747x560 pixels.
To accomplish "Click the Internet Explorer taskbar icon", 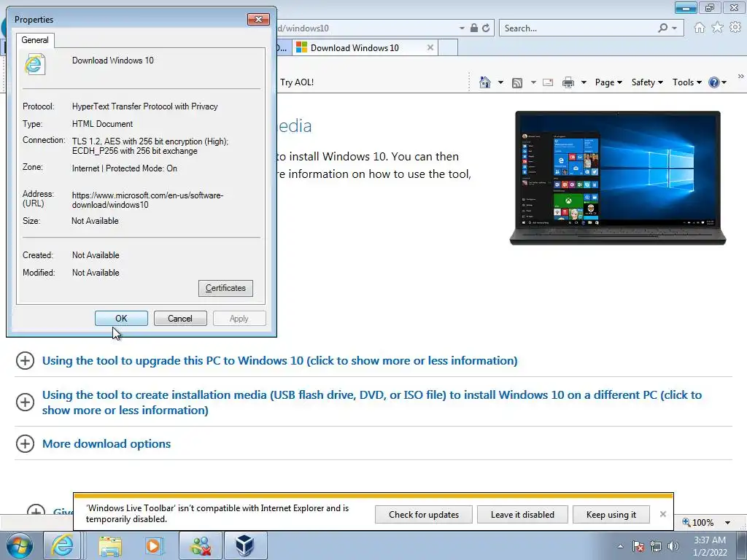I will point(63,545).
